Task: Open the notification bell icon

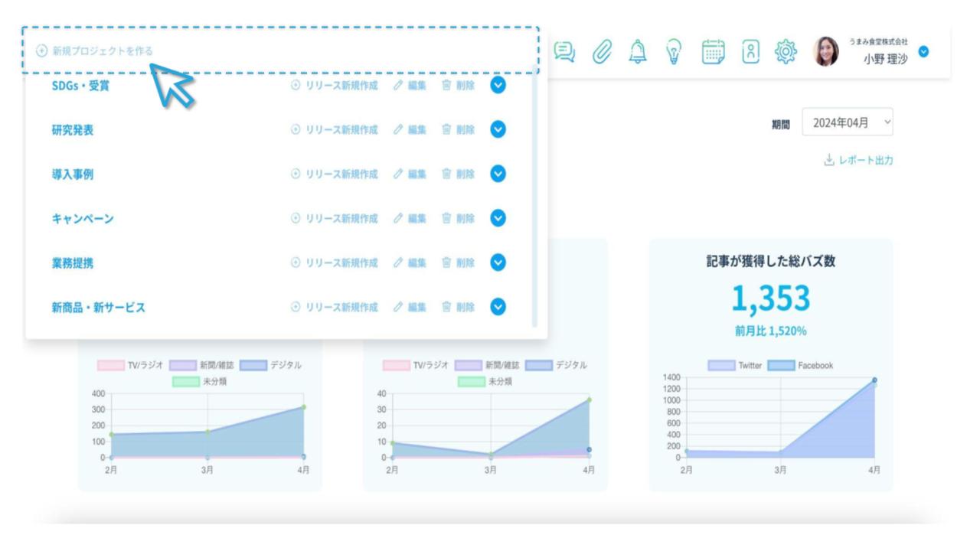Action: [x=638, y=51]
